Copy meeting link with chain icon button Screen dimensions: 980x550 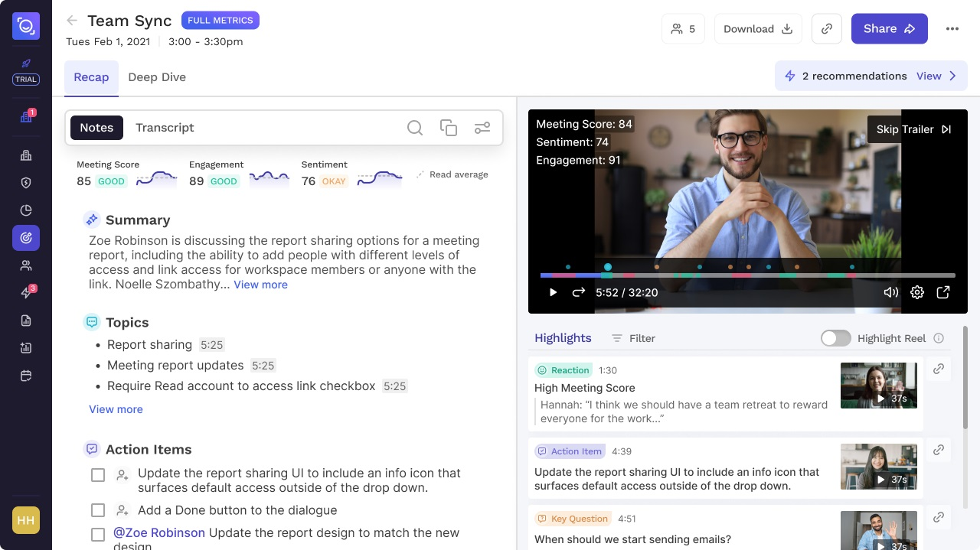tap(827, 29)
